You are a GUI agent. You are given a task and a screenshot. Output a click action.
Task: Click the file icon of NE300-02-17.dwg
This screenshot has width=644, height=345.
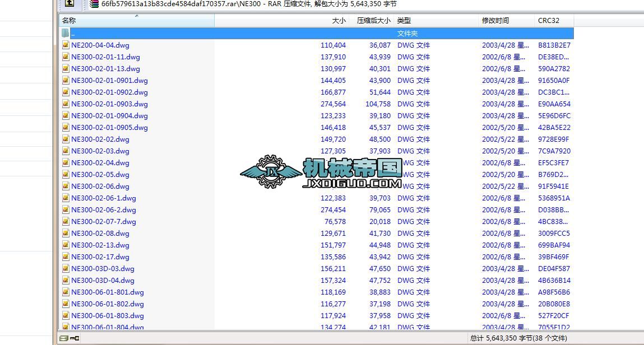click(x=66, y=257)
